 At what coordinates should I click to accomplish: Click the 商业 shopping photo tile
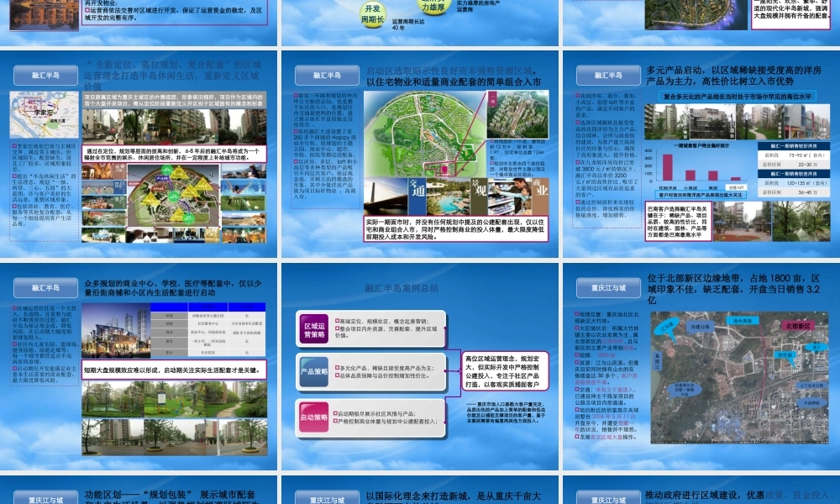(x=518, y=197)
